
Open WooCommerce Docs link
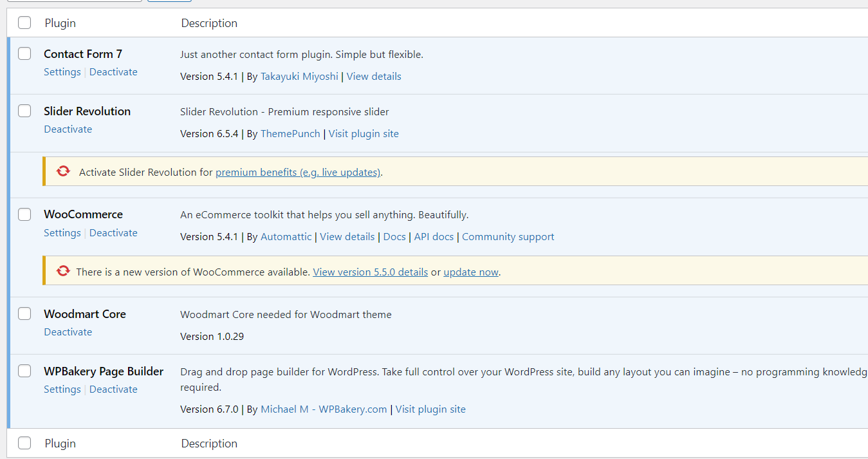click(x=394, y=237)
